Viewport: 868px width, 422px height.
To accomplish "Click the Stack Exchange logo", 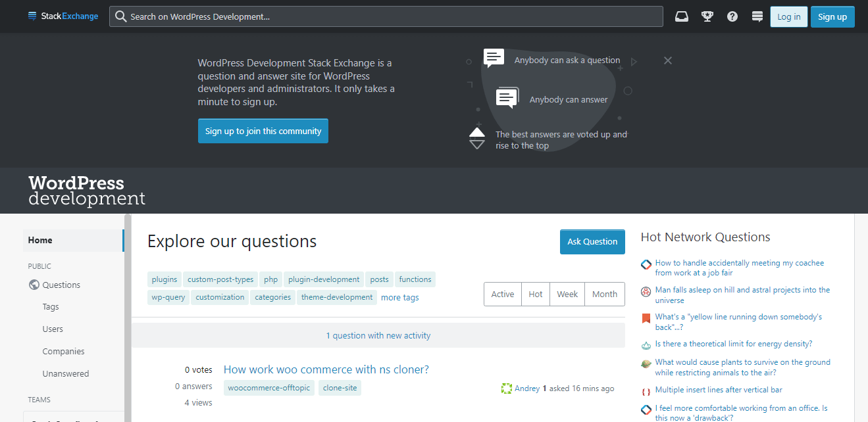I will 63,16.
